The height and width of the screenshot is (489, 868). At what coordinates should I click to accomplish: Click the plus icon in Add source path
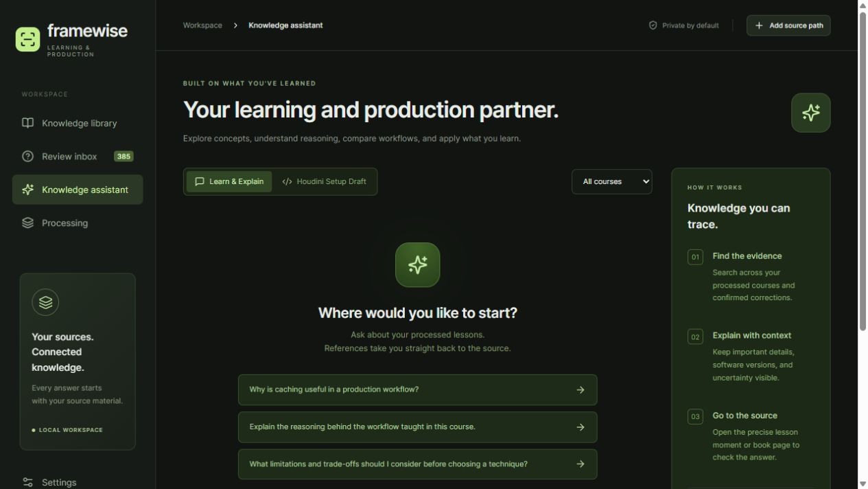click(x=759, y=25)
